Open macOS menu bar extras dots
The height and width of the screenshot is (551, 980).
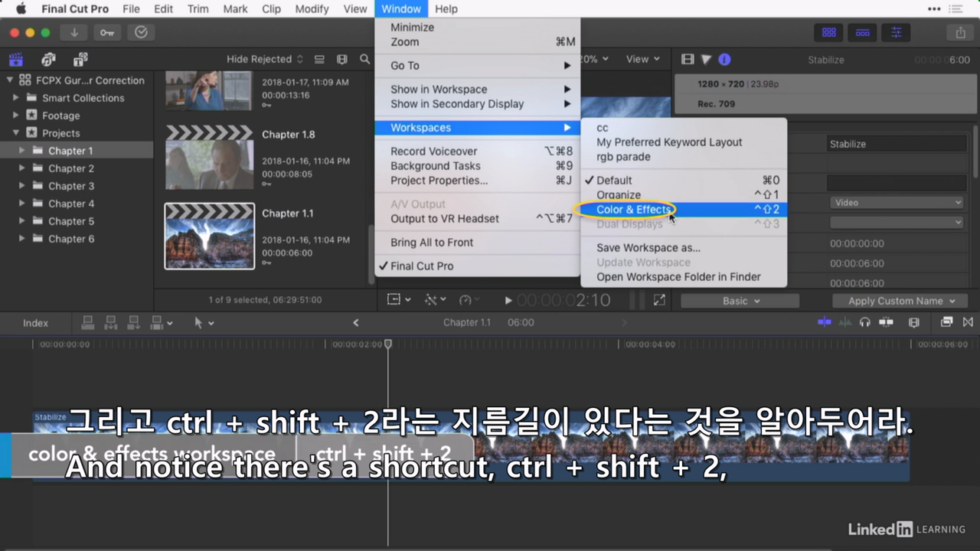point(934,9)
